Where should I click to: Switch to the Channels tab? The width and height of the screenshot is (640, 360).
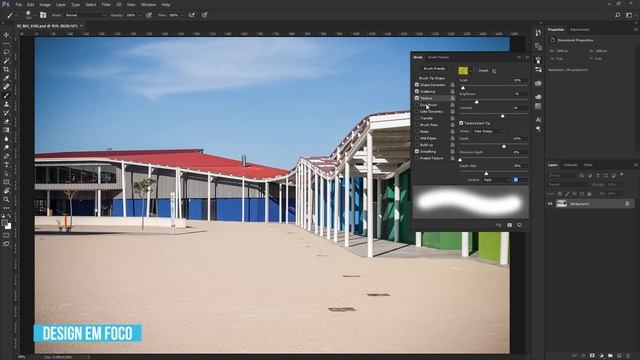click(x=571, y=165)
